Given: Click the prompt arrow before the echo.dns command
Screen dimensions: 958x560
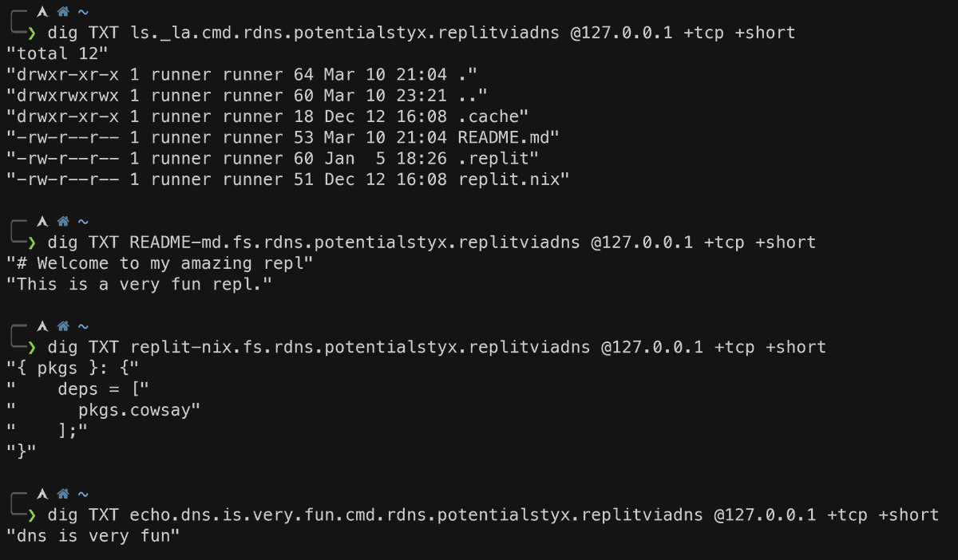Looking at the screenshot, I should click(32, 515).
